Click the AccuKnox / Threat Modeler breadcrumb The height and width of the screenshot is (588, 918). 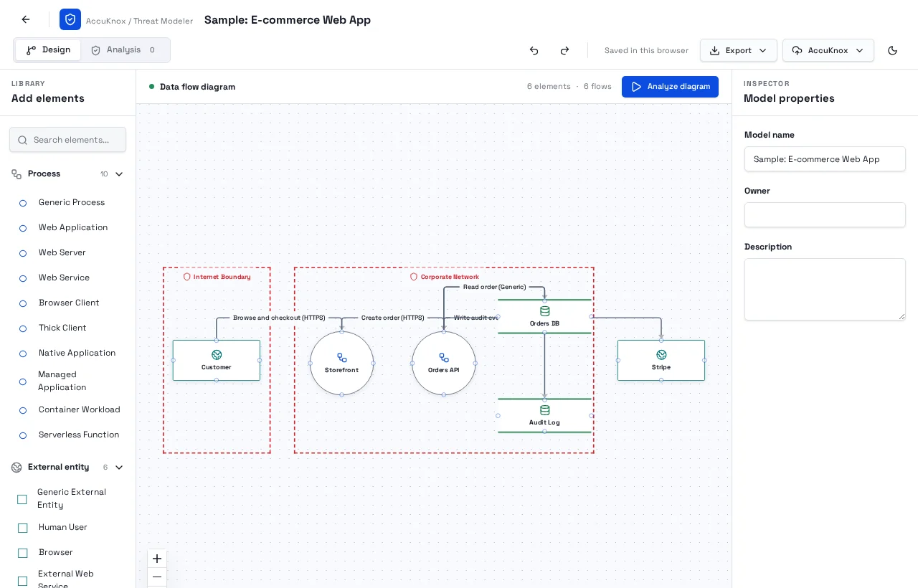click(x=139, y=22)
